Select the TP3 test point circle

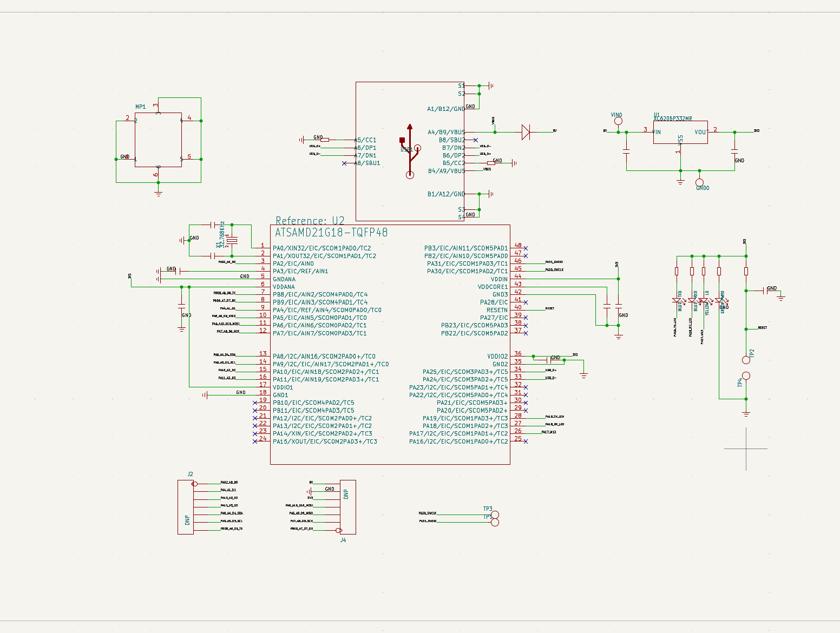click(x=494, y=515)
